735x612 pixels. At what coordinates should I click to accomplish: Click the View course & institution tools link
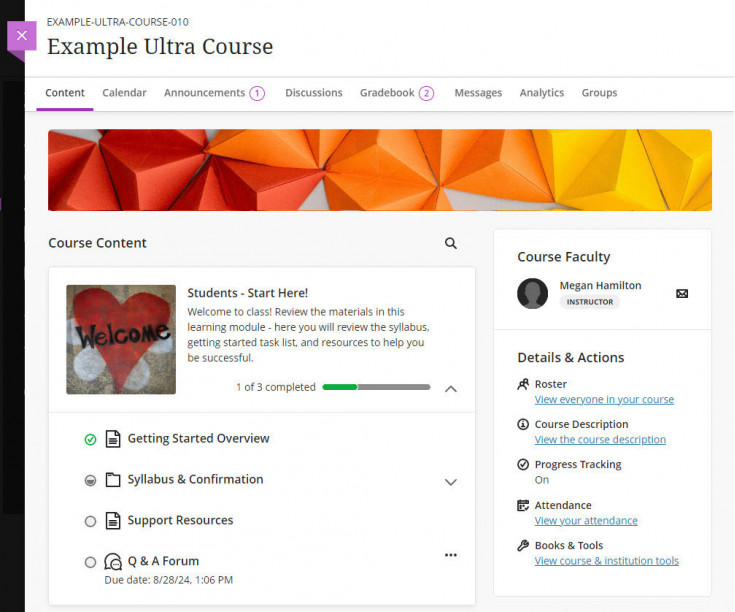(x=607, y=561)
